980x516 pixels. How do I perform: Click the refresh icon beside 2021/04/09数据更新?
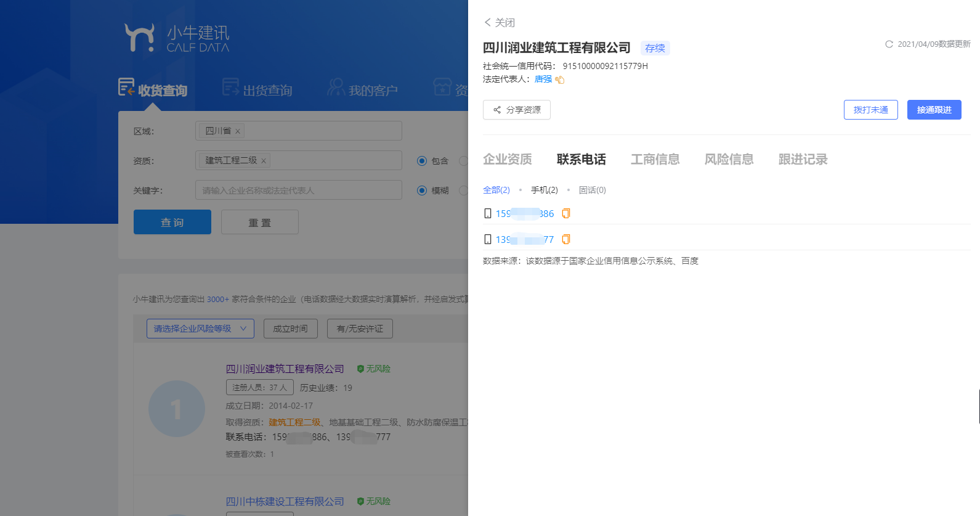tap(889, 44)
